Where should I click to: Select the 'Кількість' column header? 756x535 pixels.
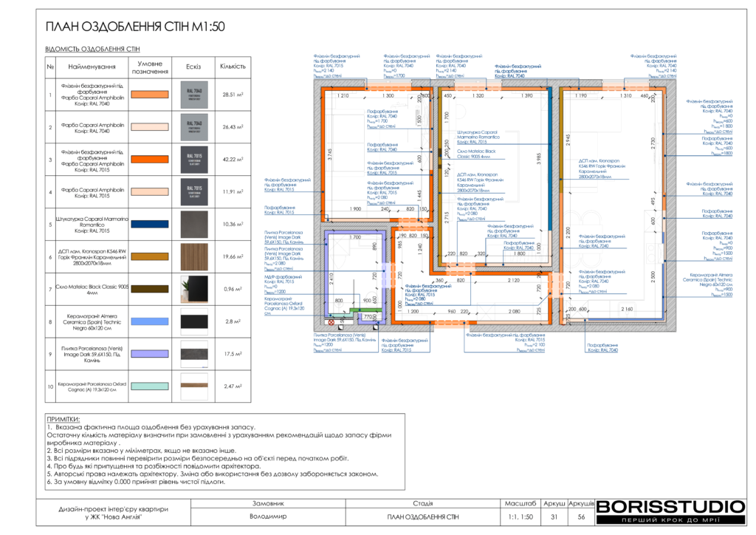(233, 67)
